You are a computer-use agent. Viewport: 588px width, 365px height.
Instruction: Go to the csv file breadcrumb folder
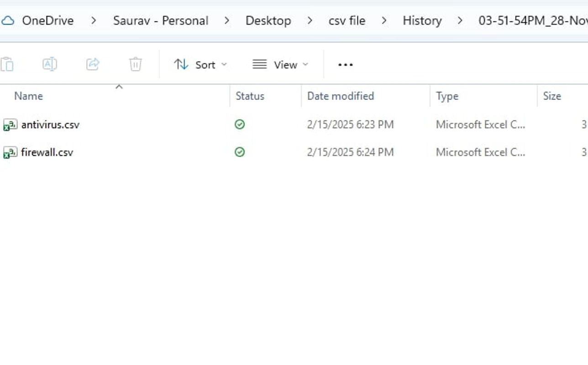coord(346,21)
